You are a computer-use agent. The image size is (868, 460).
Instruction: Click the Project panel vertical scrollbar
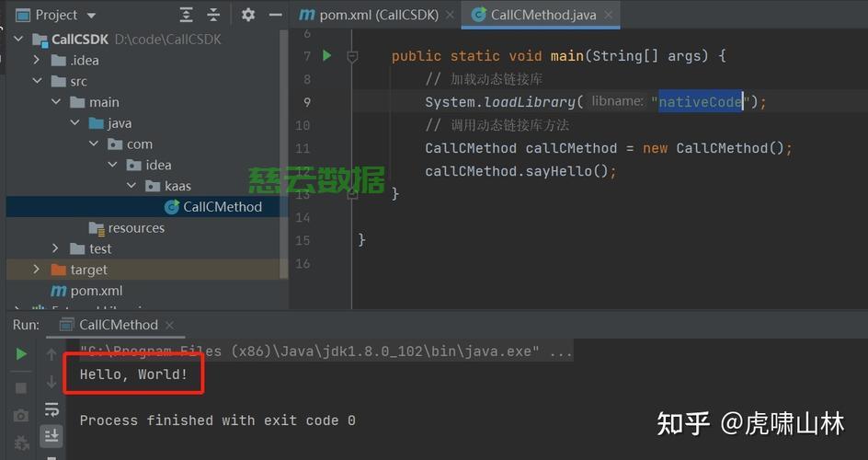[284, 155]
